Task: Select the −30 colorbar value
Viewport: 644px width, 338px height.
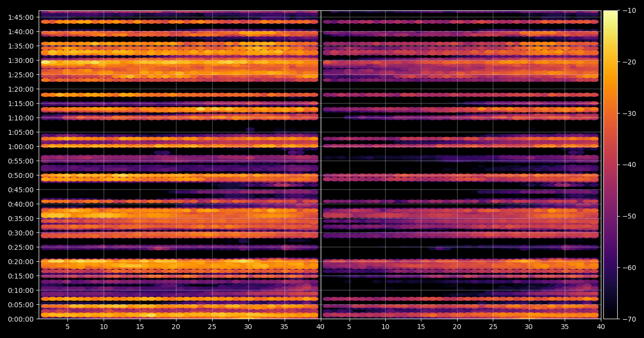Action: click(x=629, y=113)
